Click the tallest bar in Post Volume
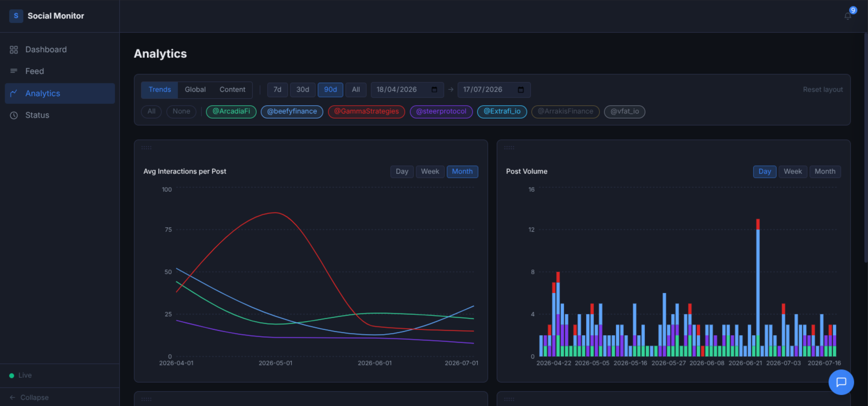The width and height of the screenshot is (868, 406). pyautogui.click(x=758, y=287)
